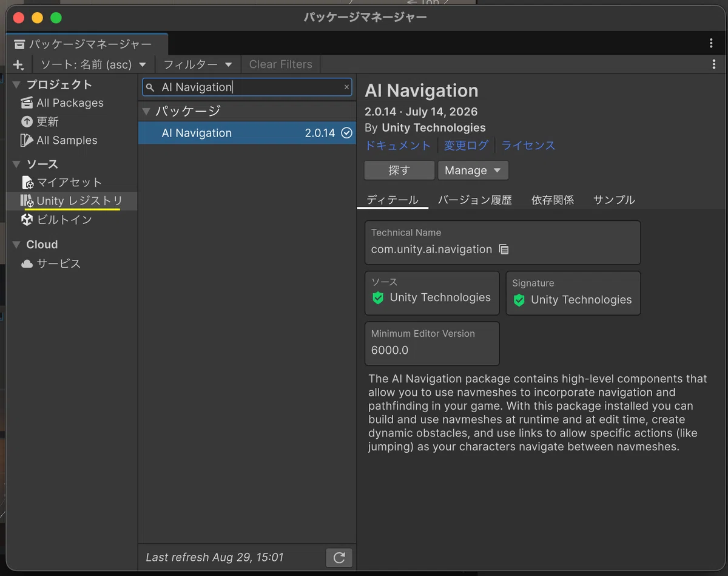Open the ドキュメント link
Screen dimensions: 728x576
(x=397, y=146)
